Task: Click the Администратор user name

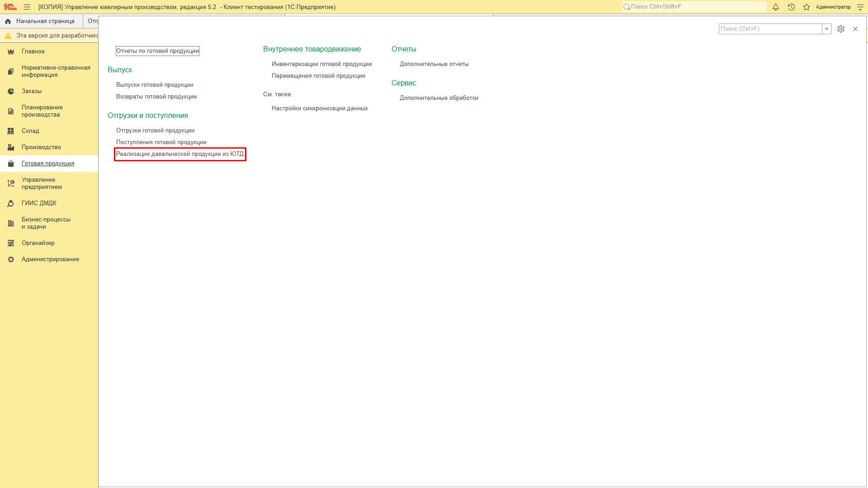Action: pos(833,7)
